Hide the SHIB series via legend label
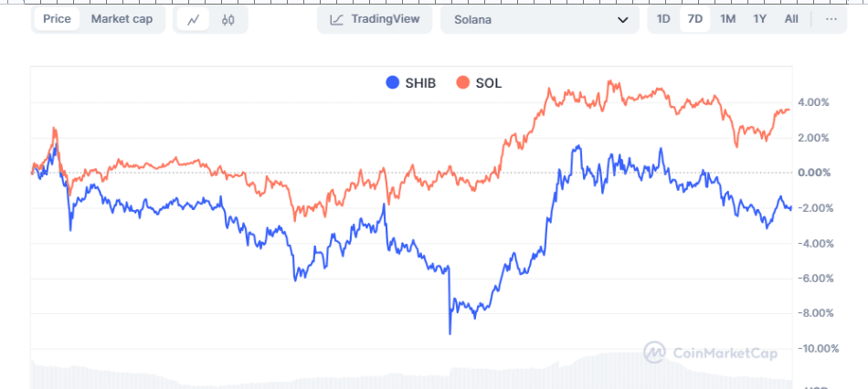The image size is (868, 389). 420,83
